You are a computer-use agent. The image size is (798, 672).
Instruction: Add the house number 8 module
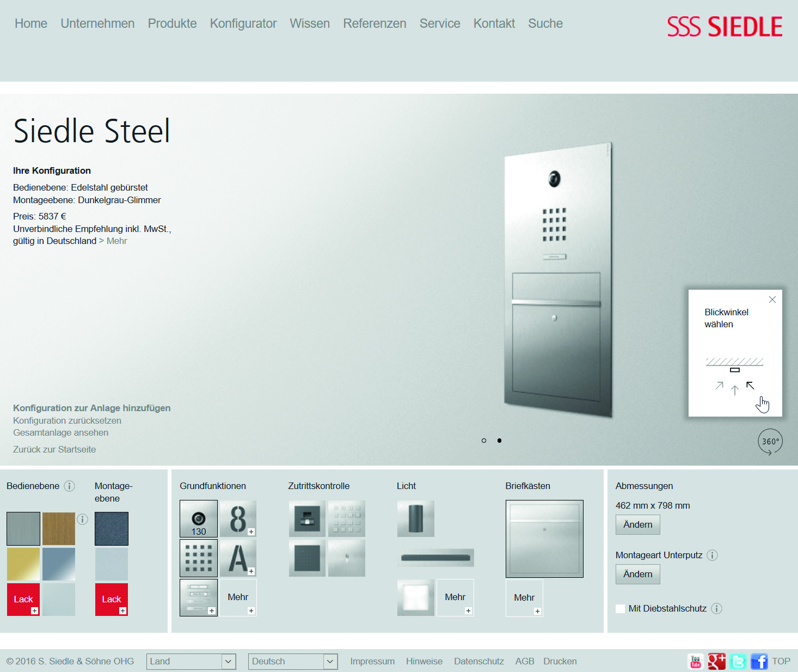click(238, 519)
